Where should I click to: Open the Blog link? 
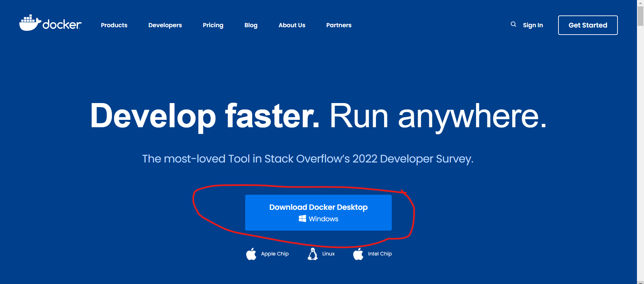coord(251,25)
